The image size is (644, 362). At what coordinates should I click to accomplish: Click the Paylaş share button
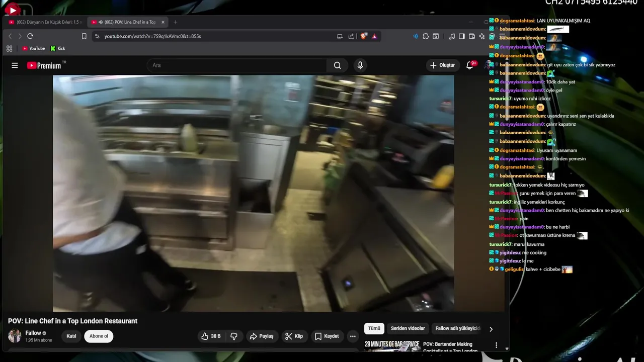(262, 336)
